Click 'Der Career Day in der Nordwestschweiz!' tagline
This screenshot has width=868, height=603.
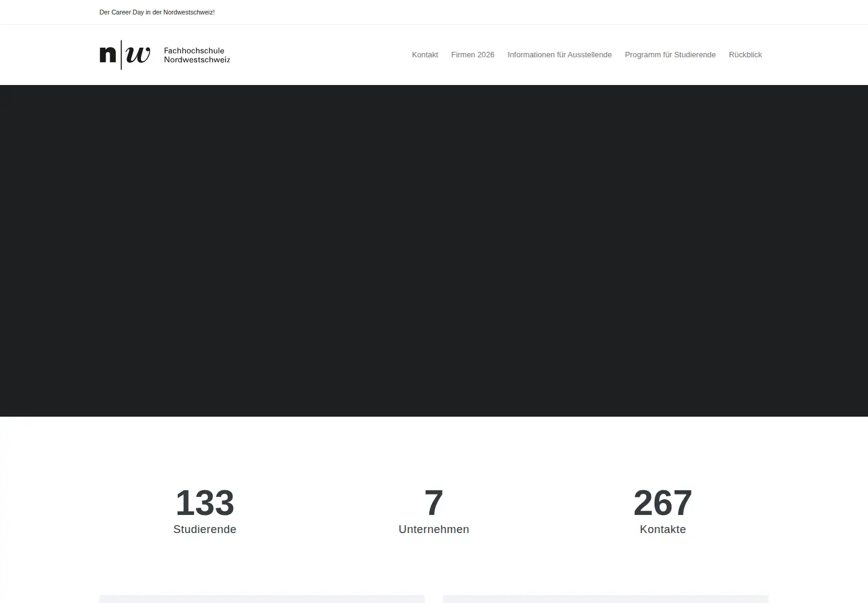pyautogui.click(x=157, y=12)
